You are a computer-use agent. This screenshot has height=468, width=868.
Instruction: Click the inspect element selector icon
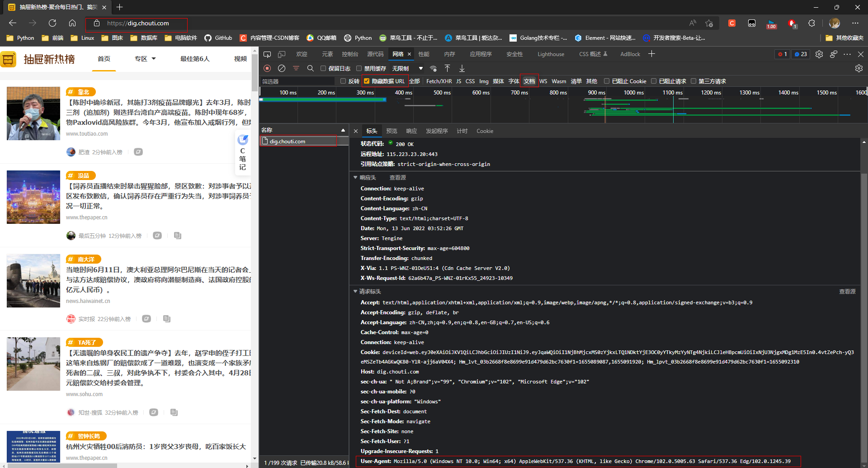pyautogui.click(x=267, y=54)
